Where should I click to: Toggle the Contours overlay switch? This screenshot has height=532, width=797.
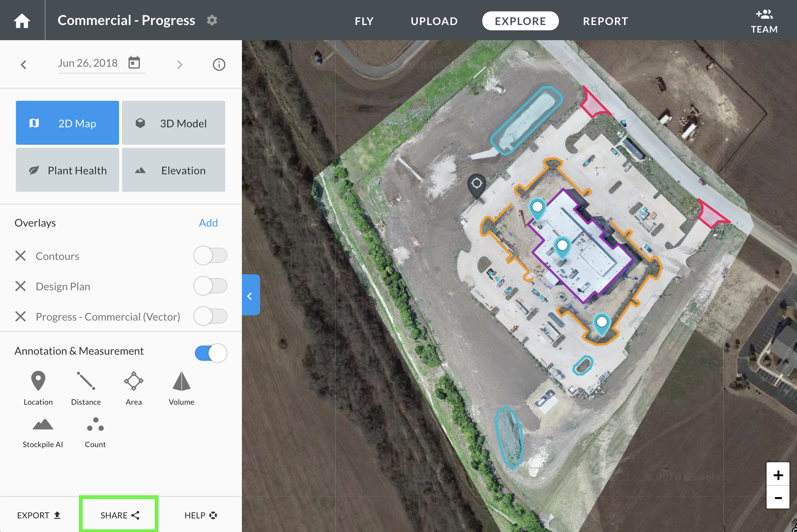(x=210, y=256)
